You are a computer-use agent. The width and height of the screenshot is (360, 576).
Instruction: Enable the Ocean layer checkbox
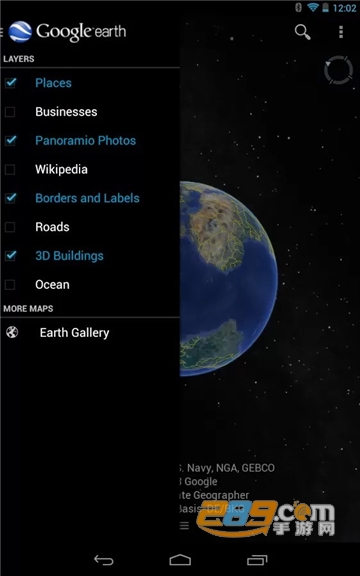(10, 285)
